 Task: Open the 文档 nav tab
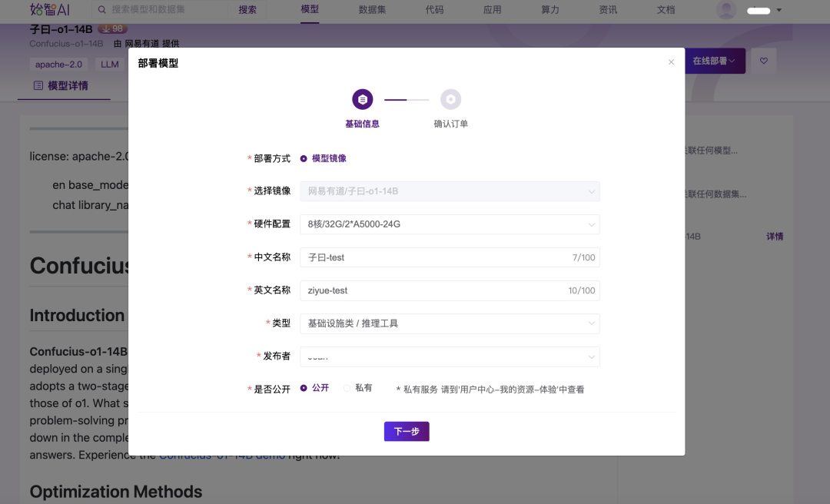(666, 9)
